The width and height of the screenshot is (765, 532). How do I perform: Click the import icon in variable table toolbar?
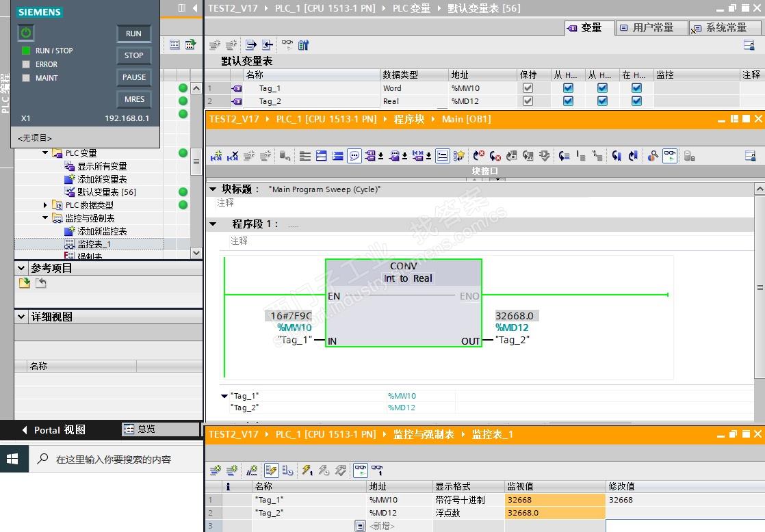[x=268, y=45]
